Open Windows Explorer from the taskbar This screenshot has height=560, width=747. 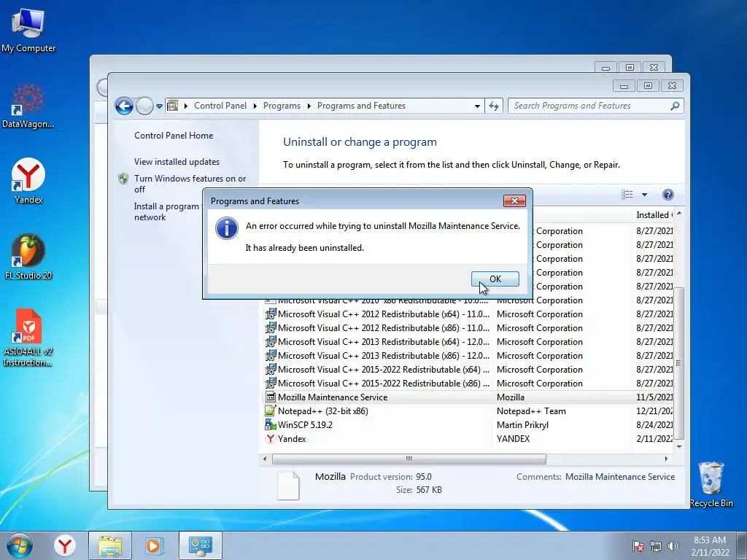[110, 545]
